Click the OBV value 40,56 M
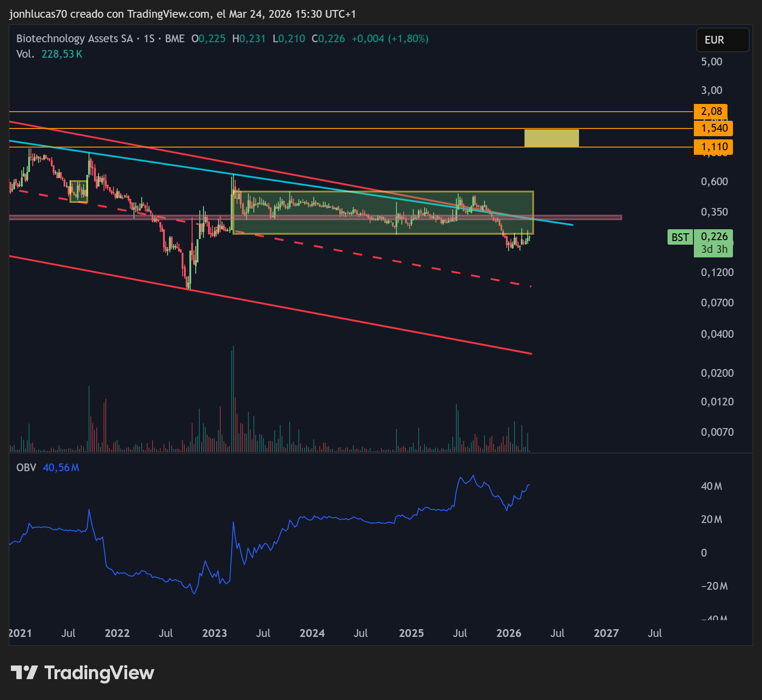 [61, 468]
